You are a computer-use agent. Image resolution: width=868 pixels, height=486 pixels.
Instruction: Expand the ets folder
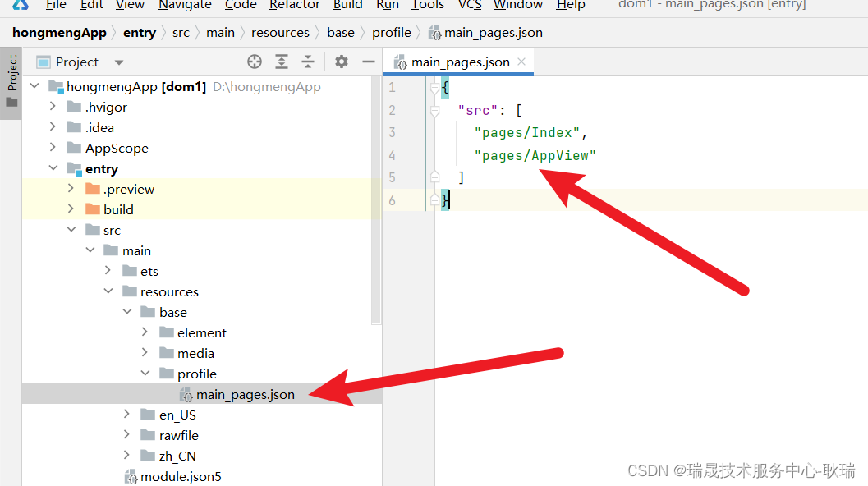pos(108,270)
